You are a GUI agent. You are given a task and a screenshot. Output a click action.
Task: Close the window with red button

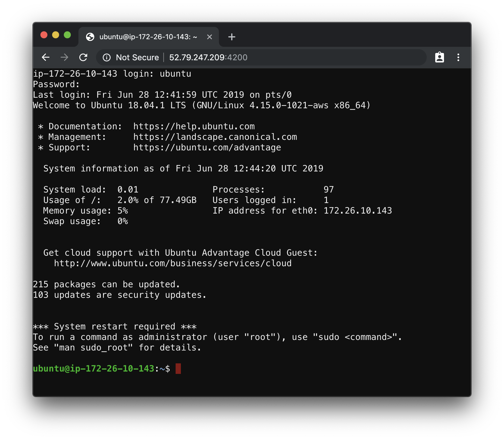pos(44,35)
